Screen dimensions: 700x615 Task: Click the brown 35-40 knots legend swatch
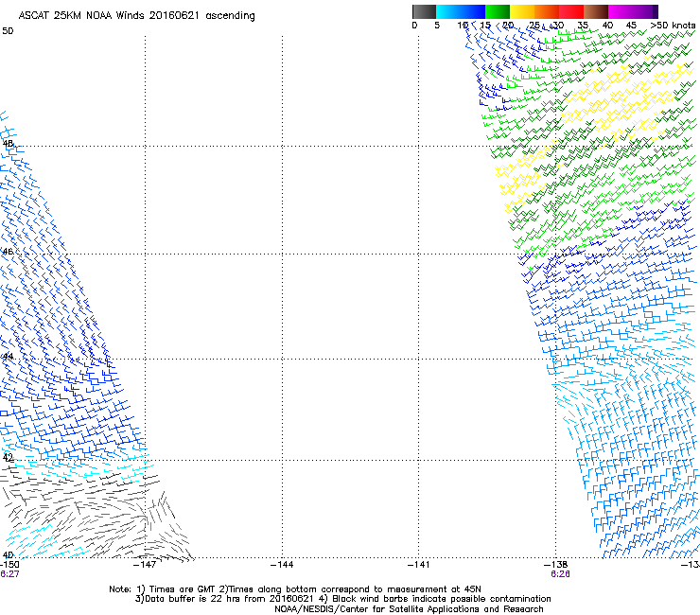(x=596, y=11)
